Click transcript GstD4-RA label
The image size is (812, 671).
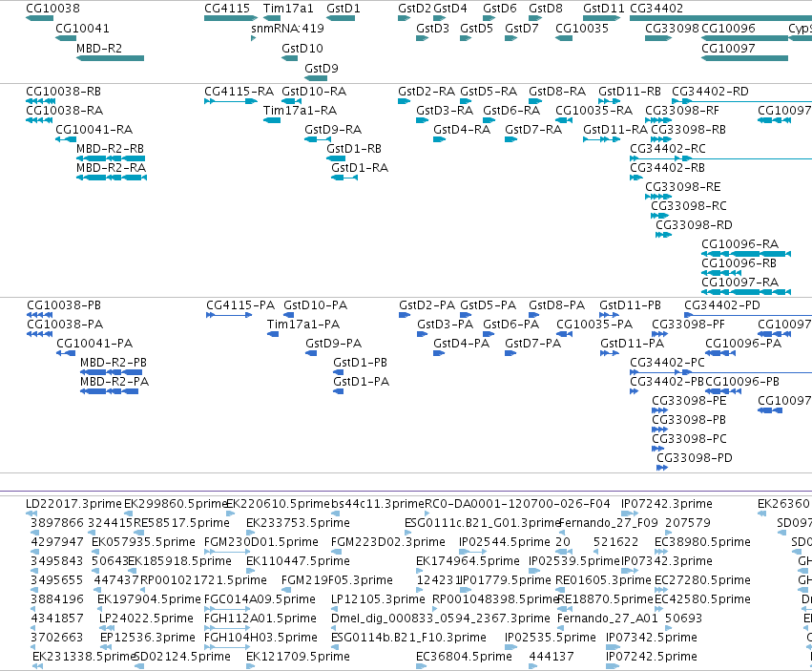[462, 130]
